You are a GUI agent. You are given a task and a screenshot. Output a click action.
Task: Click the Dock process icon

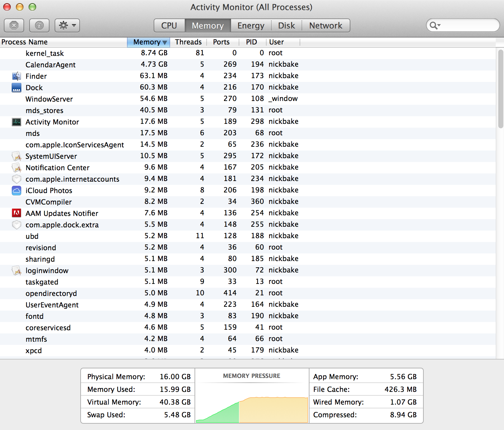click(17, 88)
